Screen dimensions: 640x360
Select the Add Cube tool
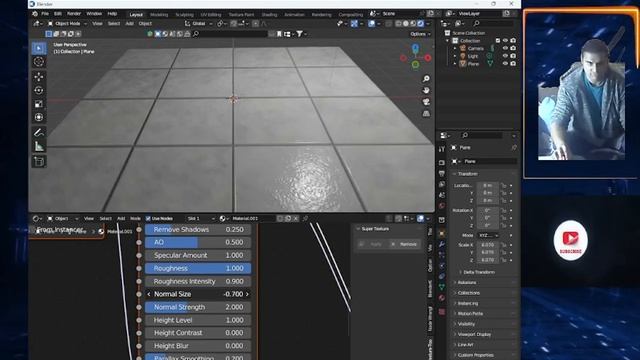click(x=39, y=161)
